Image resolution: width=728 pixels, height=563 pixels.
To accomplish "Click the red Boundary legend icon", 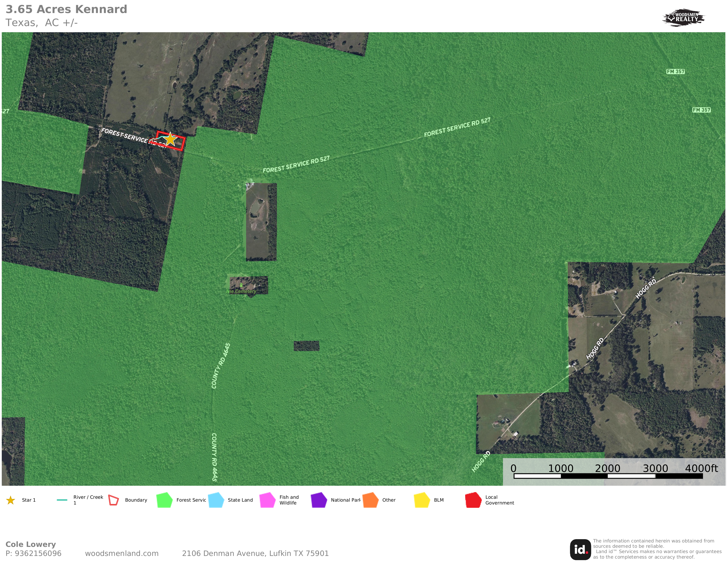I will pyautogui.click(x=114, y=500).
